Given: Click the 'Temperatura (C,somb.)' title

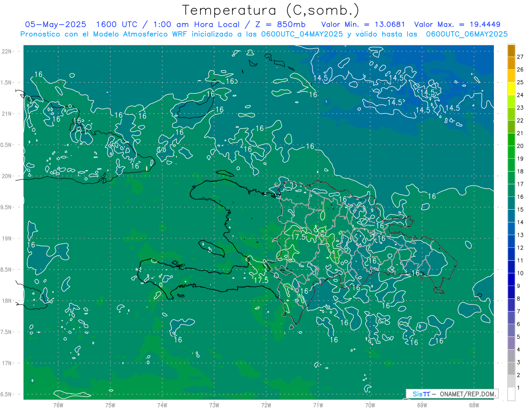Looking at the screenshot, I should [271, 10].
